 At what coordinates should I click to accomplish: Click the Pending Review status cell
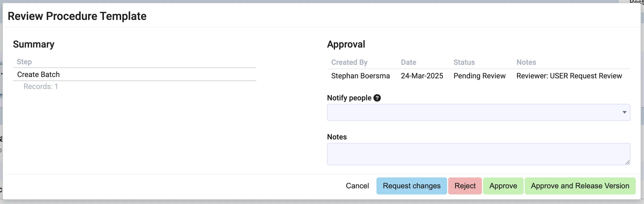tap(479, 76)
